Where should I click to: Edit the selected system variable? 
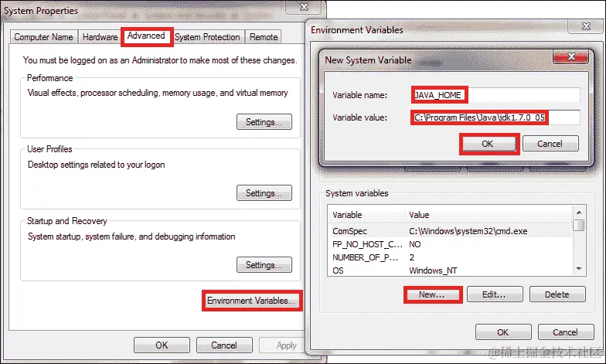coord(495,294)
